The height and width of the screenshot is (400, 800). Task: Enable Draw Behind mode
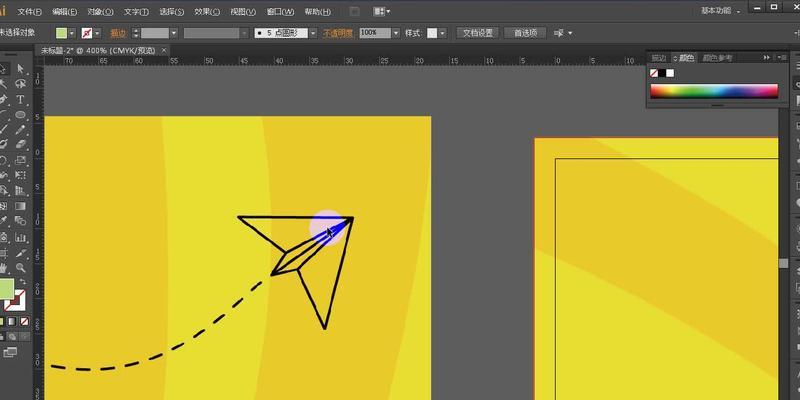(x=12, y=337)
